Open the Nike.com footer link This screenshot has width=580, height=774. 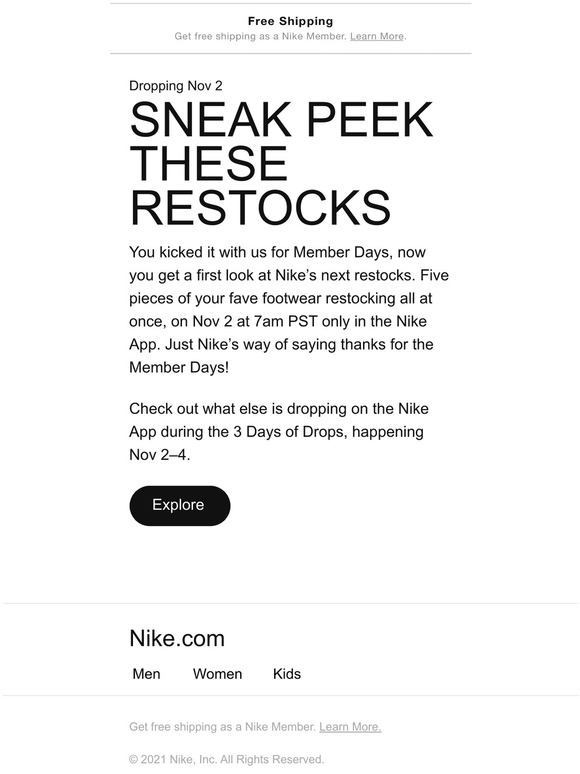pyautogui.click(x=177, y=638)
